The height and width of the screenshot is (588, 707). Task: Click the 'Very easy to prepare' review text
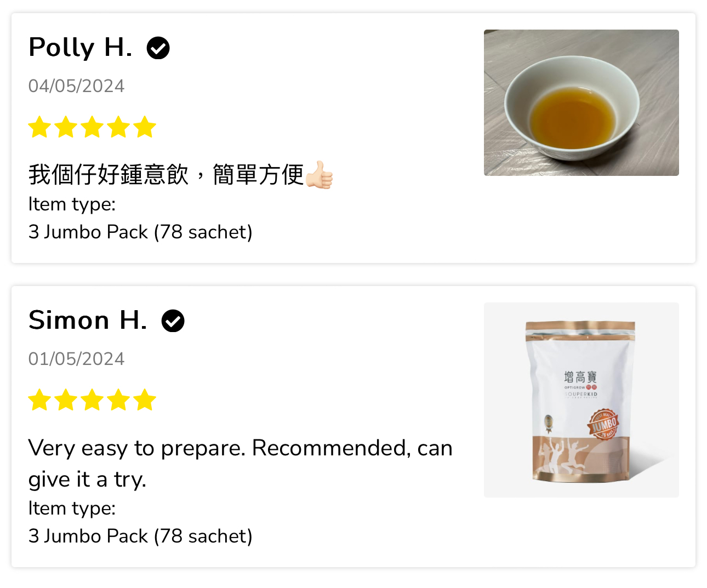point(241,464)
